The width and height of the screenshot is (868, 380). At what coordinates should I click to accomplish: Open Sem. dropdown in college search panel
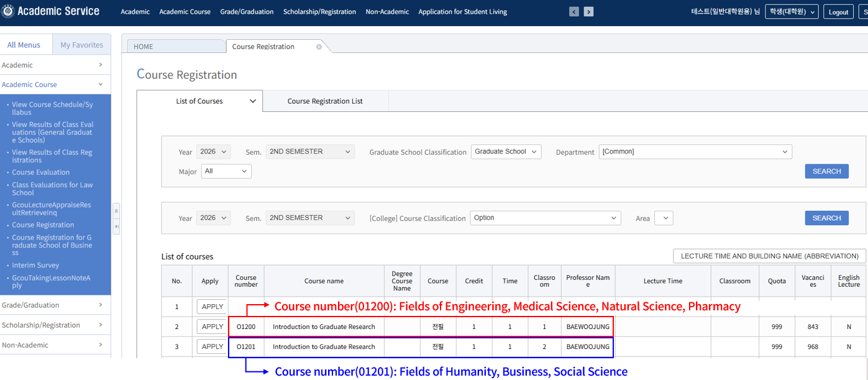(x=310, y=218)
